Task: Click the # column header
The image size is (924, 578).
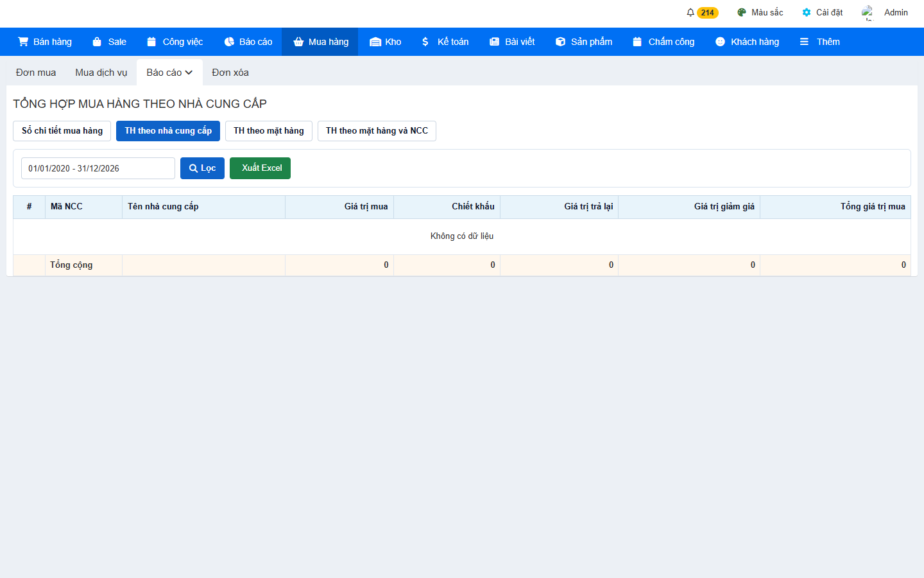Action: (x=29, y=207)
